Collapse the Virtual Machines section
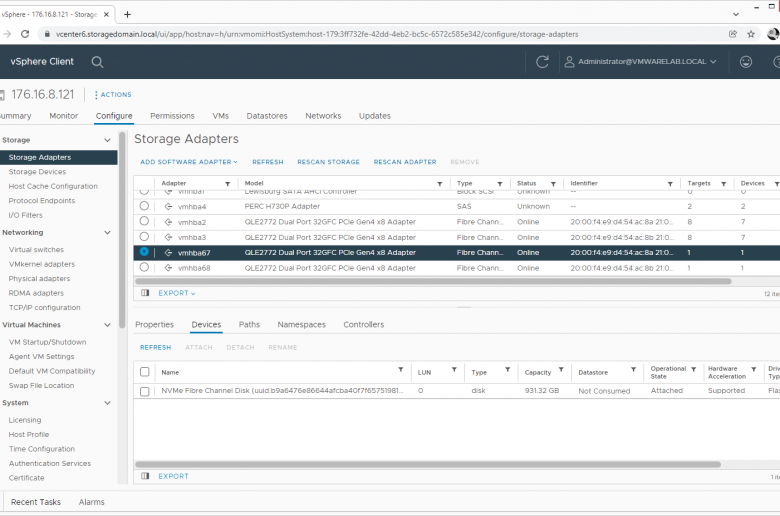 click(107, 325)
